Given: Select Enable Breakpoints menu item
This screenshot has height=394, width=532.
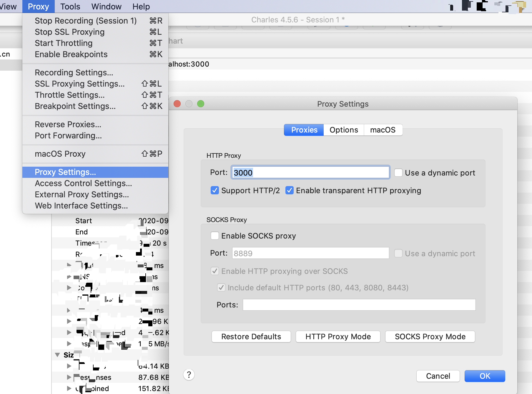Looking at the screenshot, I should coord(95,54).
